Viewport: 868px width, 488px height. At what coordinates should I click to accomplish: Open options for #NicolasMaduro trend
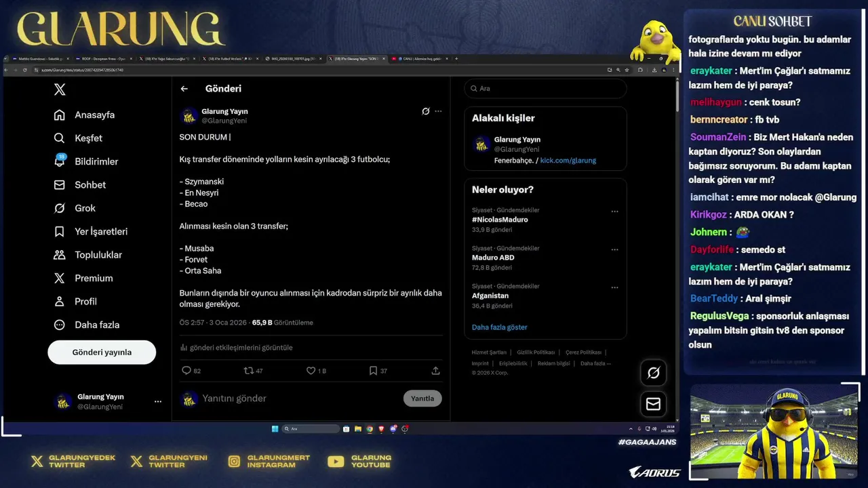pyautogui.click(x=614, y=211)
